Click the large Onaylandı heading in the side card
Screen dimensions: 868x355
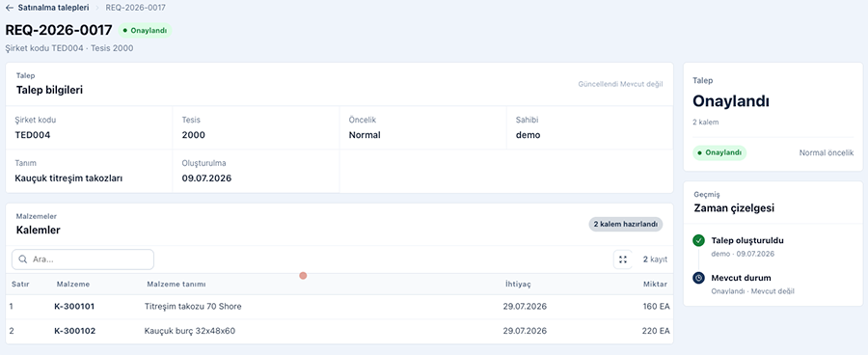(731, 101)
